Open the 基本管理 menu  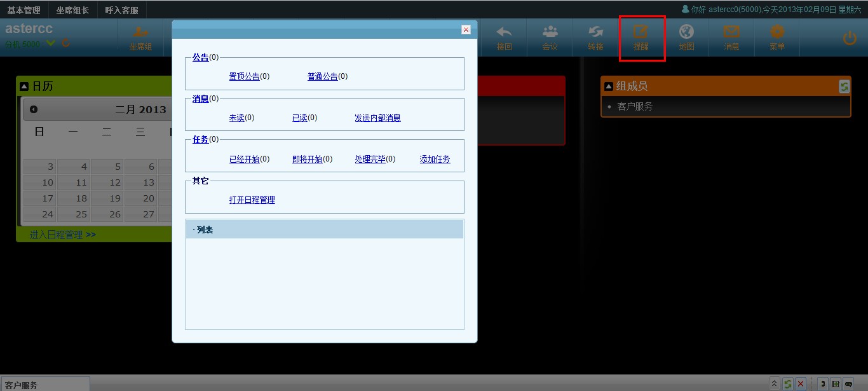pos(24,10)
